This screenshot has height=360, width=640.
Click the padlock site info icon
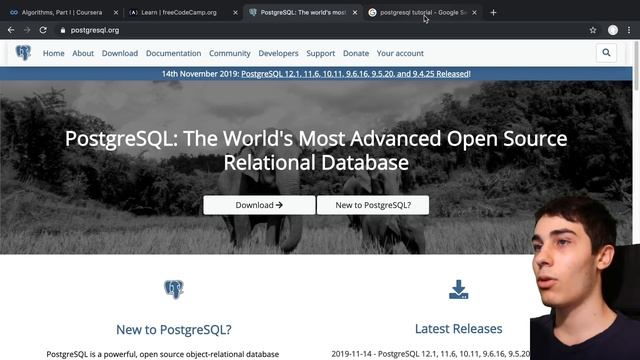coord(62,30)
